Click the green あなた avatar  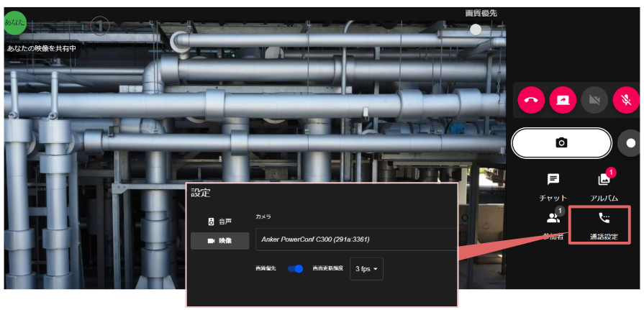pos(15,22)
